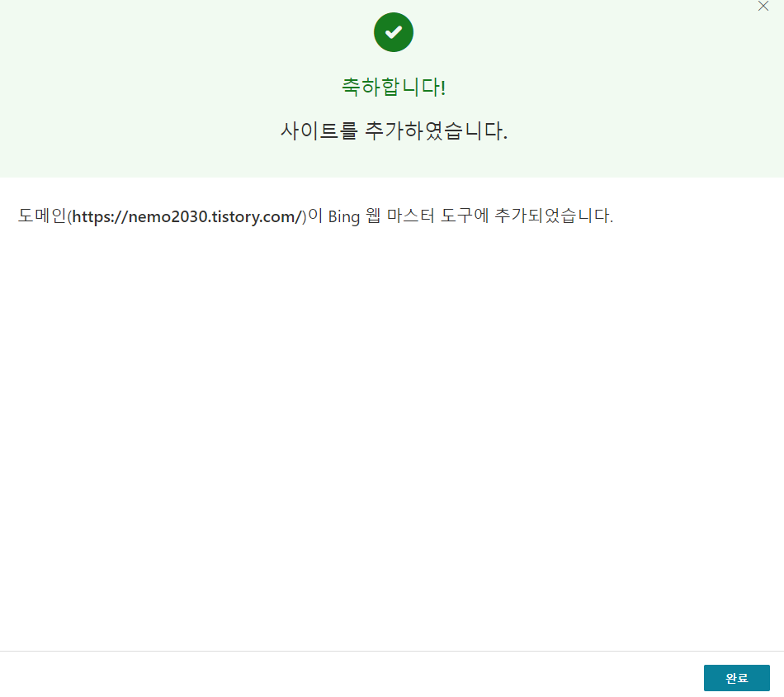Click the green checkmark success icon
The height and width of the screenshot is (697, 784).
394,32
